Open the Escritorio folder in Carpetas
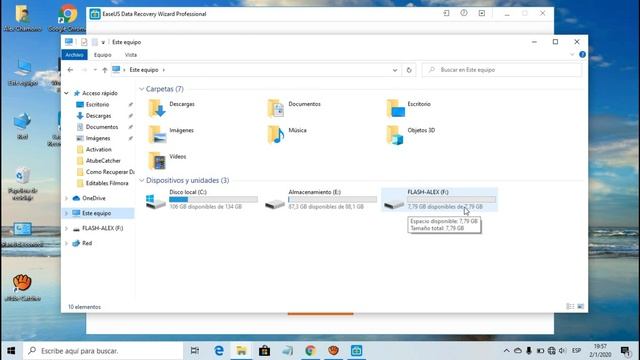Viewport: 640px width, 360px height. point(395,108)
